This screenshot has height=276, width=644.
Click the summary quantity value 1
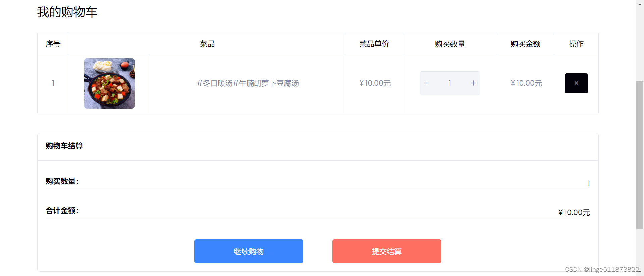[x=589, y=183]
